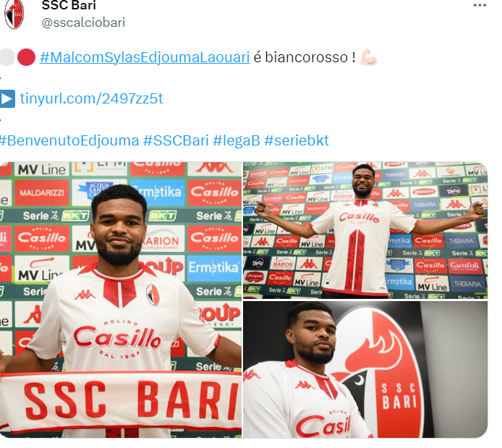Open the #legaB hashtag
This screenshot has height=448, width=502.
237,140
